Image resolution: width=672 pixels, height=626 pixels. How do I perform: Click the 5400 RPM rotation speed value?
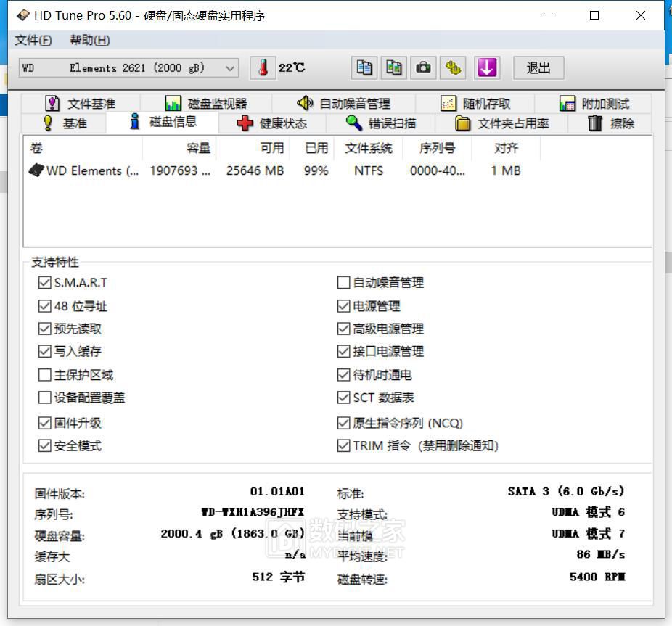click(597, 577)
